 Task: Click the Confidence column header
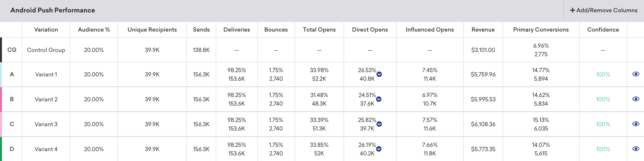603,30
